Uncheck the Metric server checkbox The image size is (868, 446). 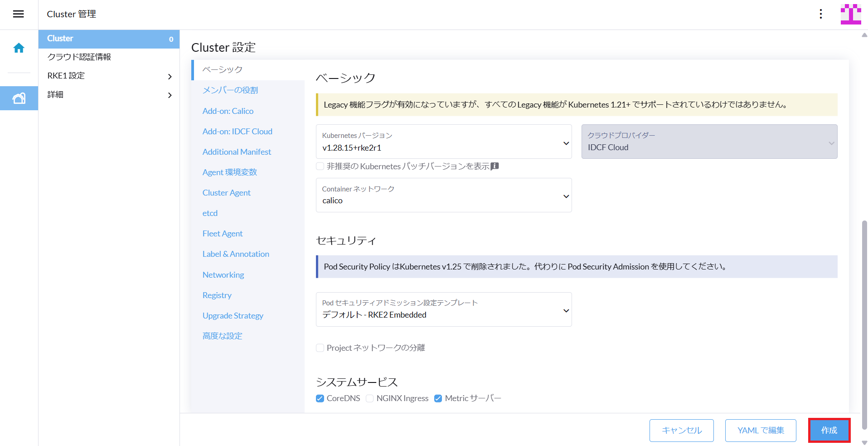click(438, 398)
